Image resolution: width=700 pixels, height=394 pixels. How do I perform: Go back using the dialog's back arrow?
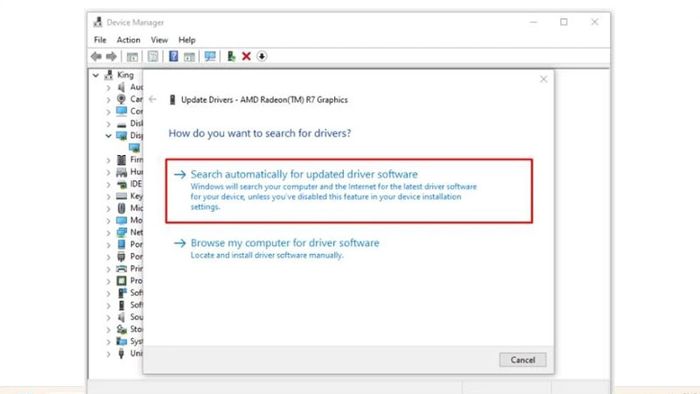click(x=153, y=99)
